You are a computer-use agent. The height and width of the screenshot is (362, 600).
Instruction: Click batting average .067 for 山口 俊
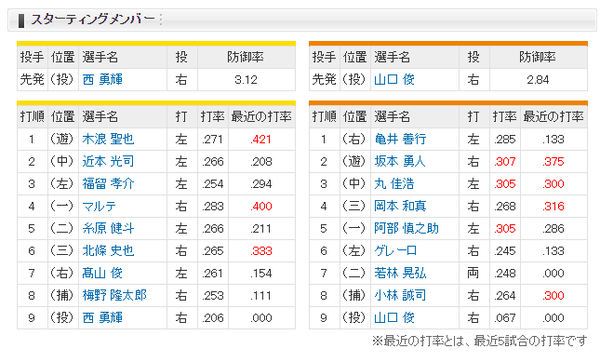(x=504, y=318)
